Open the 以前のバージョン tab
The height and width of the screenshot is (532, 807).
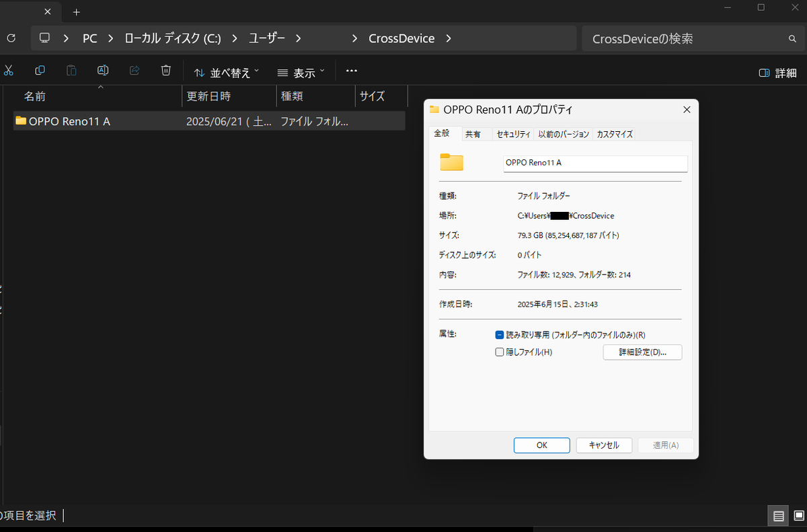(564, 135)
